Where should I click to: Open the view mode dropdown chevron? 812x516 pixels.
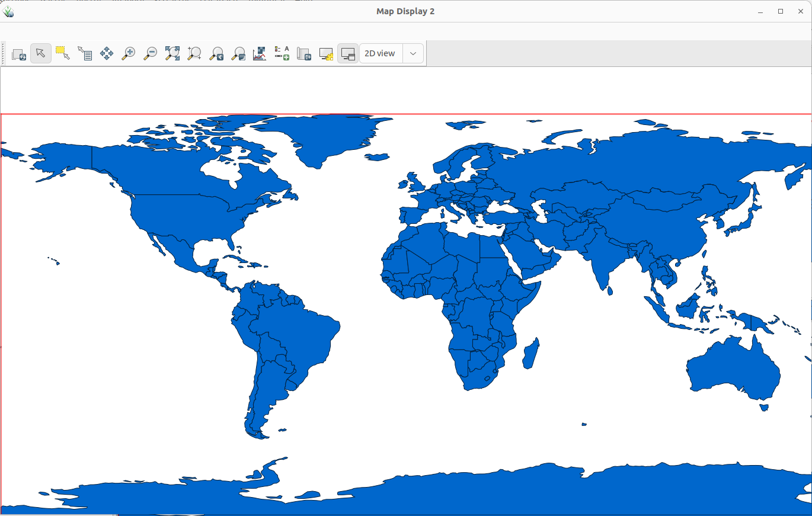tap(413, 53)
